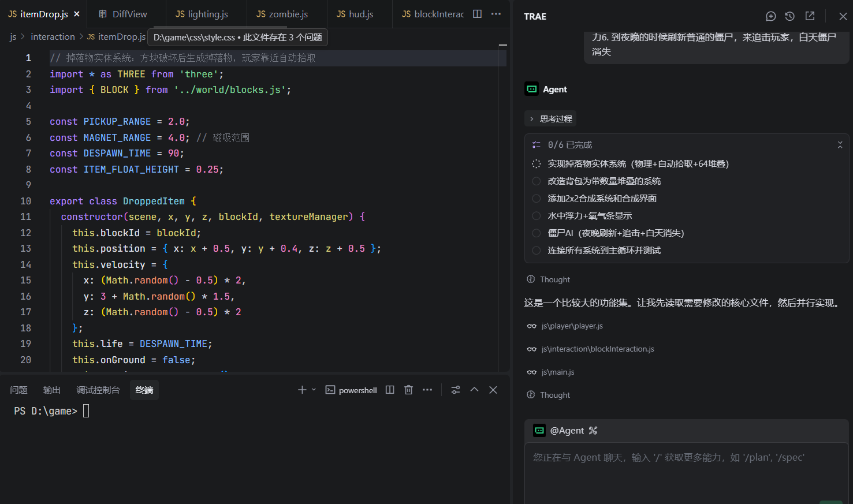The image size is (853, 504).
Task: Switch to the 输出 panel tab
Action: [51, 390]
